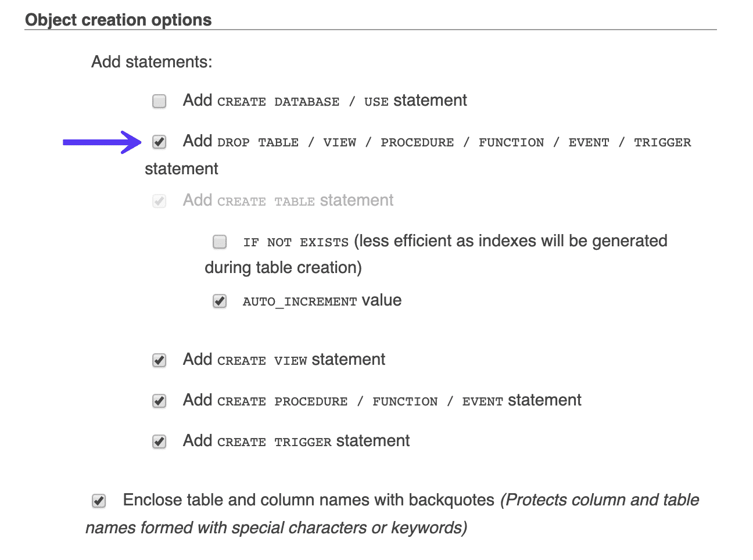753x560 pixels.
Task: Click the Add CREATE VIEW statement label
Action: pyautogui.click(x=284, y=359)
